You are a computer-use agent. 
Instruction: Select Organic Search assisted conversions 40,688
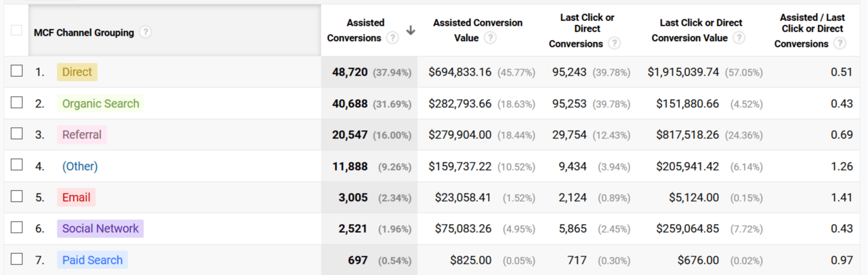[x=350, y=104]
